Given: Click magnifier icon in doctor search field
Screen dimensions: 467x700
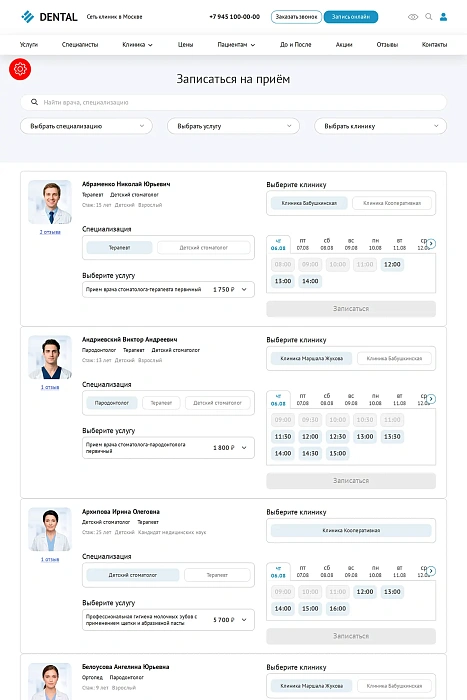Looking at the screenshot, I should [34, 102].
